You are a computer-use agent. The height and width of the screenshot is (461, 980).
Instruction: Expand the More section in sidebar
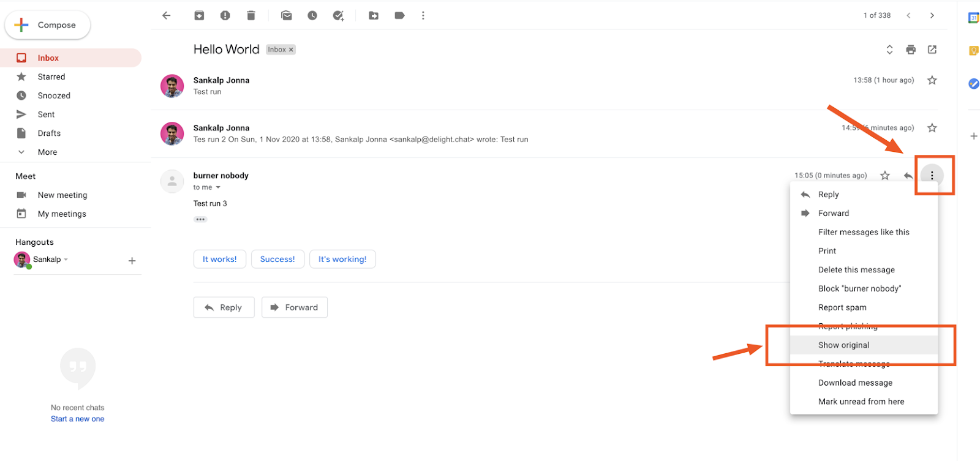tap(47, 152)
